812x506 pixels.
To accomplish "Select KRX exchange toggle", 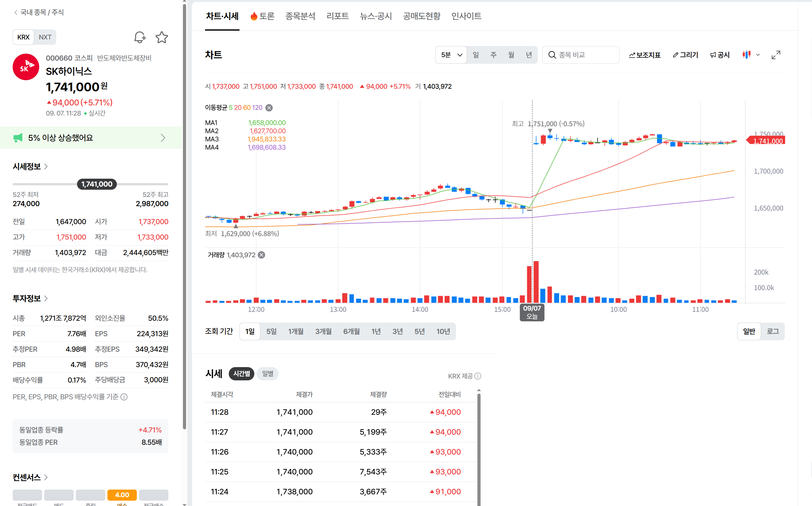I will (23, 37).
